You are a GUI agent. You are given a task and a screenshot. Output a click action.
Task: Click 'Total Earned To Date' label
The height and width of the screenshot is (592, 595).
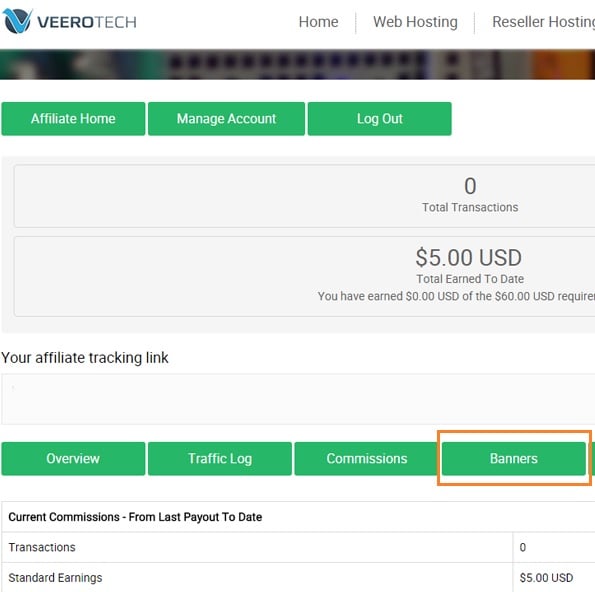click(x=470, y=279)
